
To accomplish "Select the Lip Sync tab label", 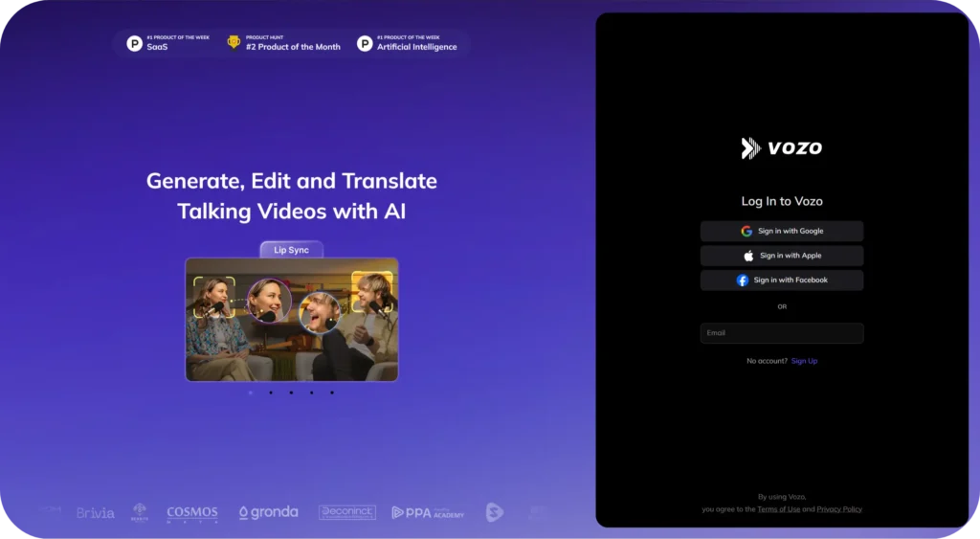I will tap(291, 250).
